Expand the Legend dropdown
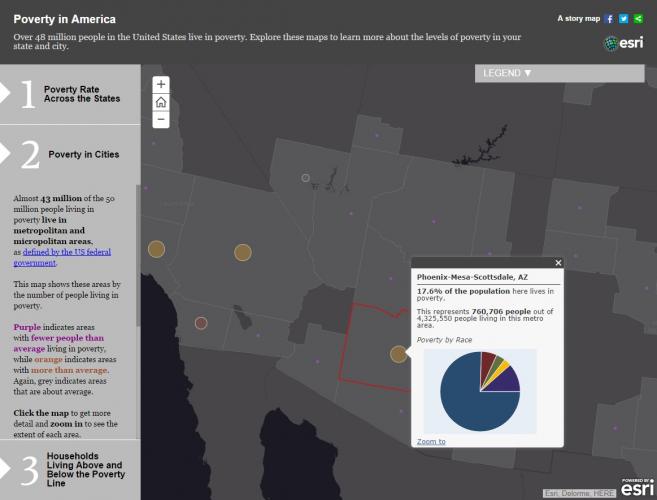Viewport: 657px width, 500px height. pos(508,73)
